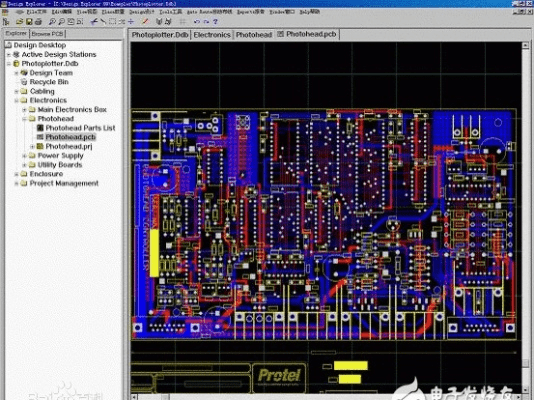Open the File menu

36,12
